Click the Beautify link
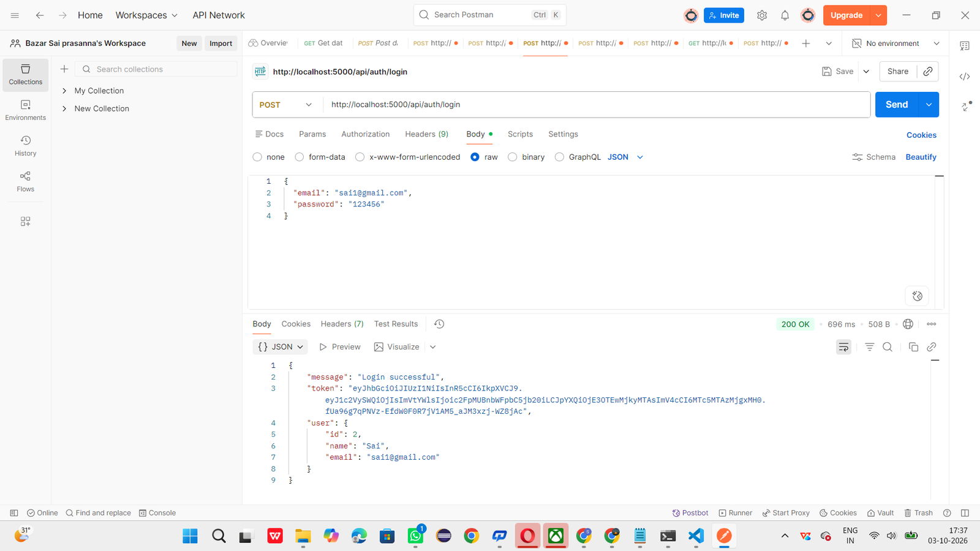Viewport: 980px width, 551px height. (x=921, y=157)
